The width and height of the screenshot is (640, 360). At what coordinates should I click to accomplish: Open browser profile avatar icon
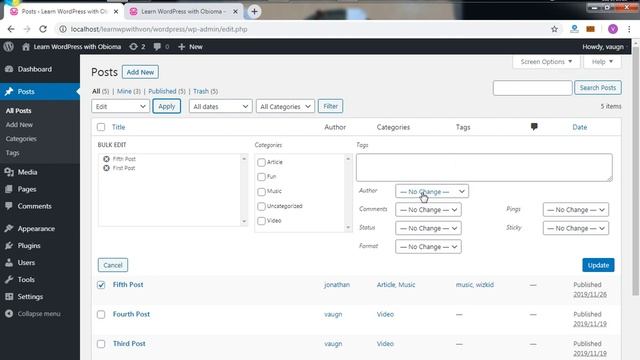613,29
